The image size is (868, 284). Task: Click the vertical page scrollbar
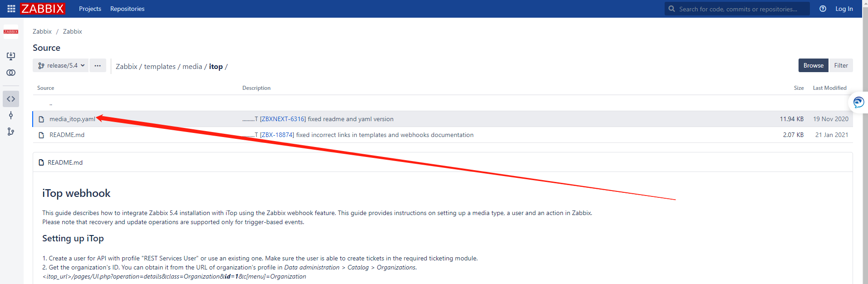tap(865, 142)
